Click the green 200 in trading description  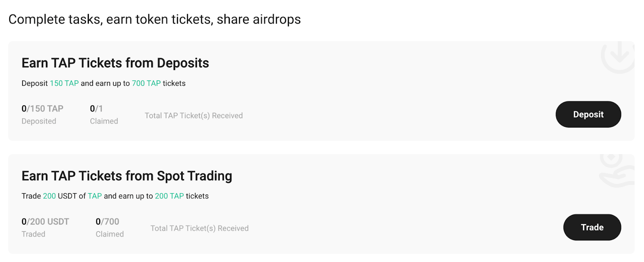(49, 196)
